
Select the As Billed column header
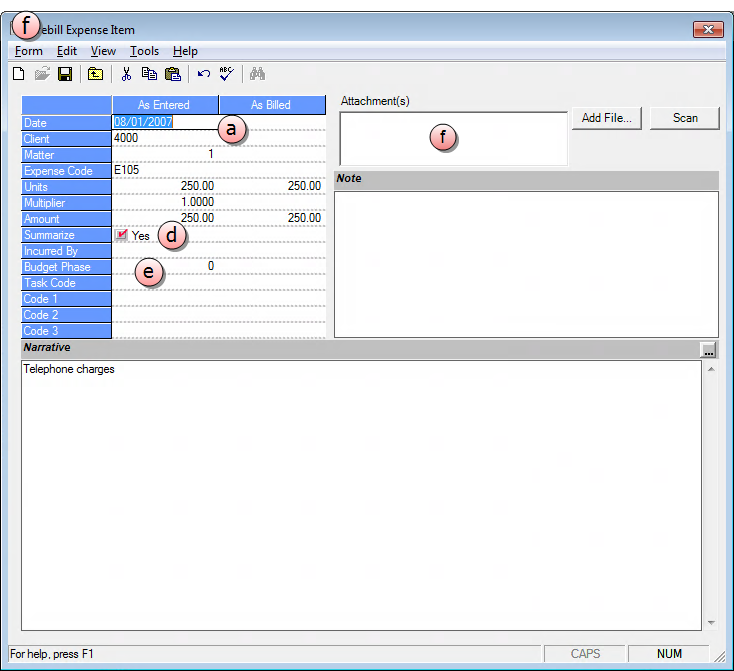tap(271, 105)
